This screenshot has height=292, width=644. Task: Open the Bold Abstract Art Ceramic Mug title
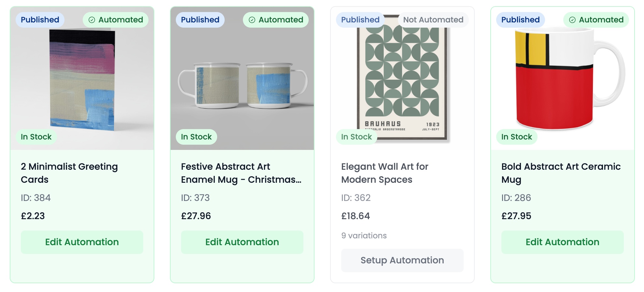pyautogui.click(x=561, y=173)
